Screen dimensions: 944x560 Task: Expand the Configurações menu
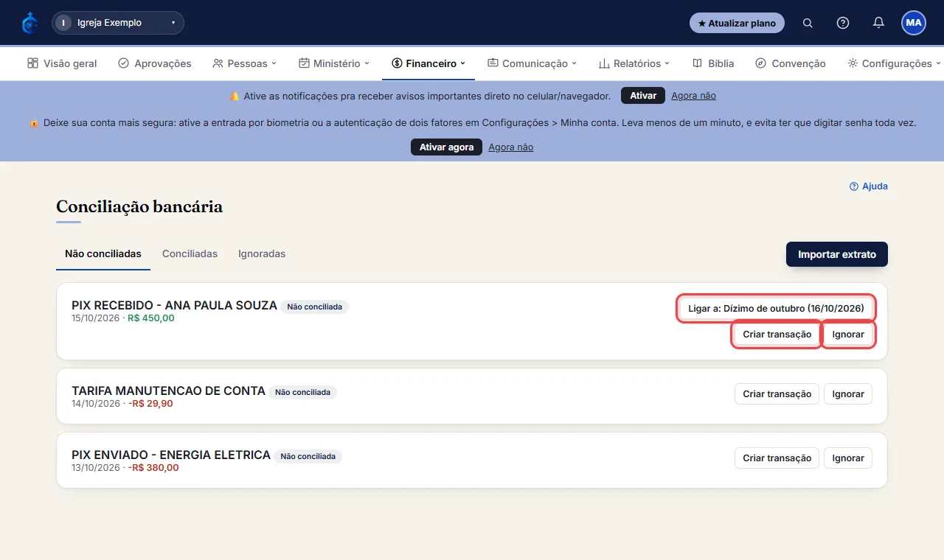[894, 63]
